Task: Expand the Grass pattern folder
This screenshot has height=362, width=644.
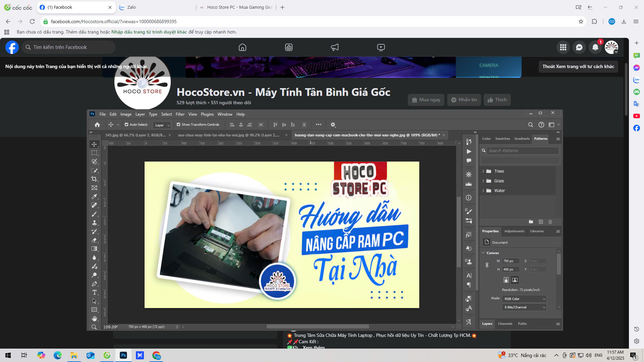Action: [483, 181]
